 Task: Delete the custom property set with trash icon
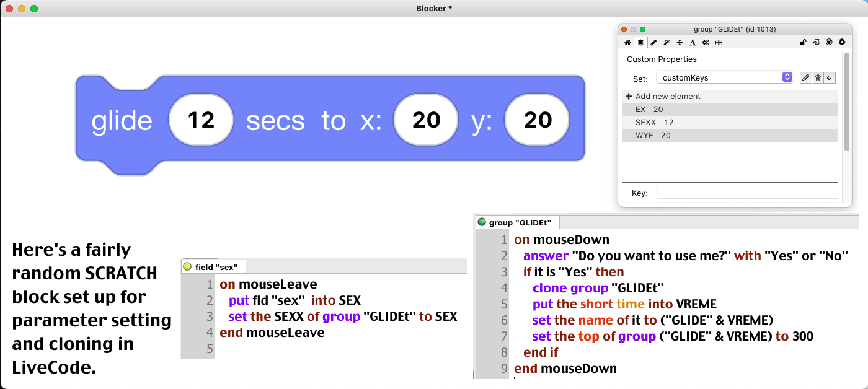click(x=818, y=77)
